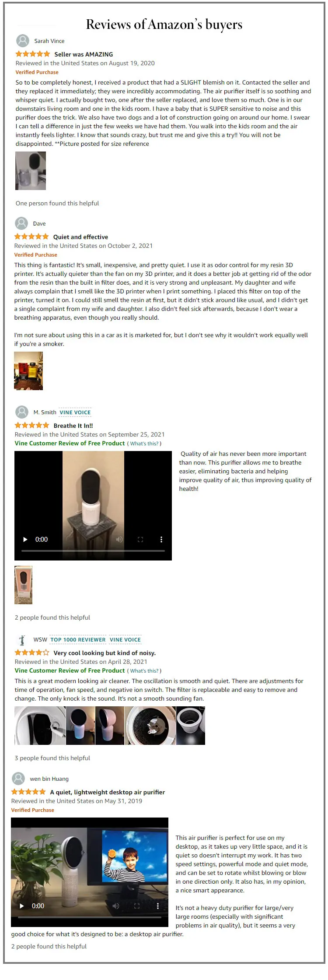328x980 pixels.
Task: Seek M. Smith's video progress bar
Action: (93, 550)
